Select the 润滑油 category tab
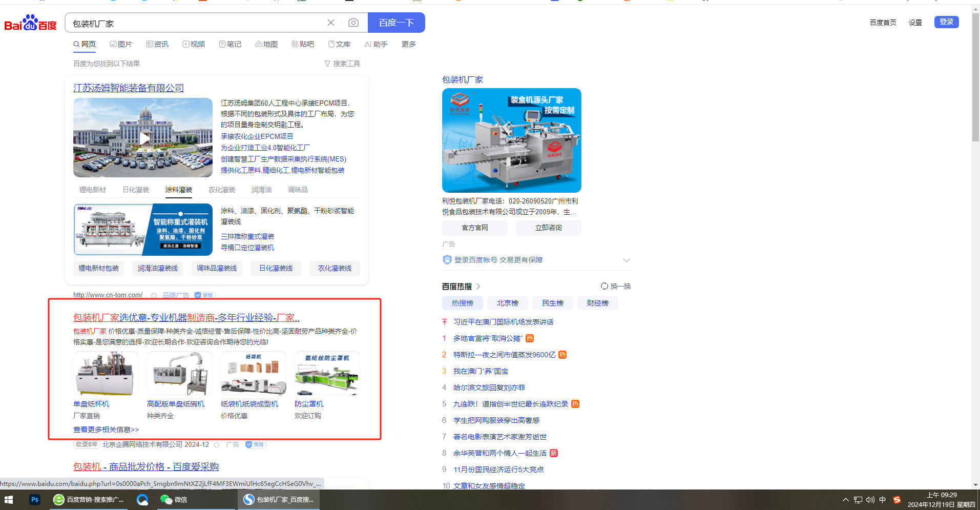This screenshot has height=510, width=980. coord(261,190)
